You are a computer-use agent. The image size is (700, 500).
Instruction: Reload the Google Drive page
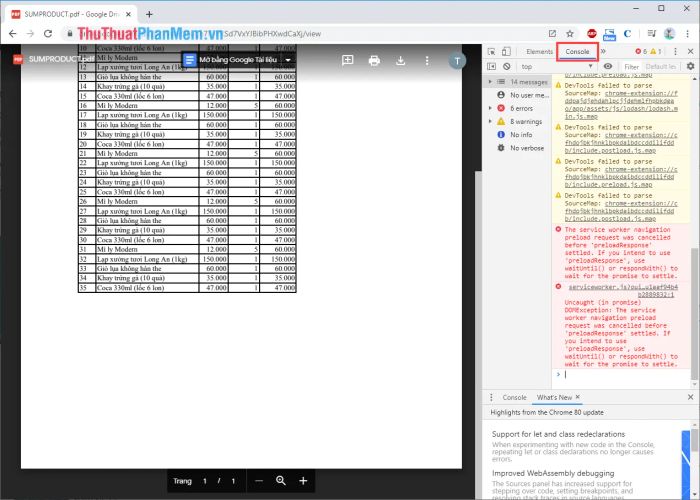pyautogui.click(x=48, y=33)
